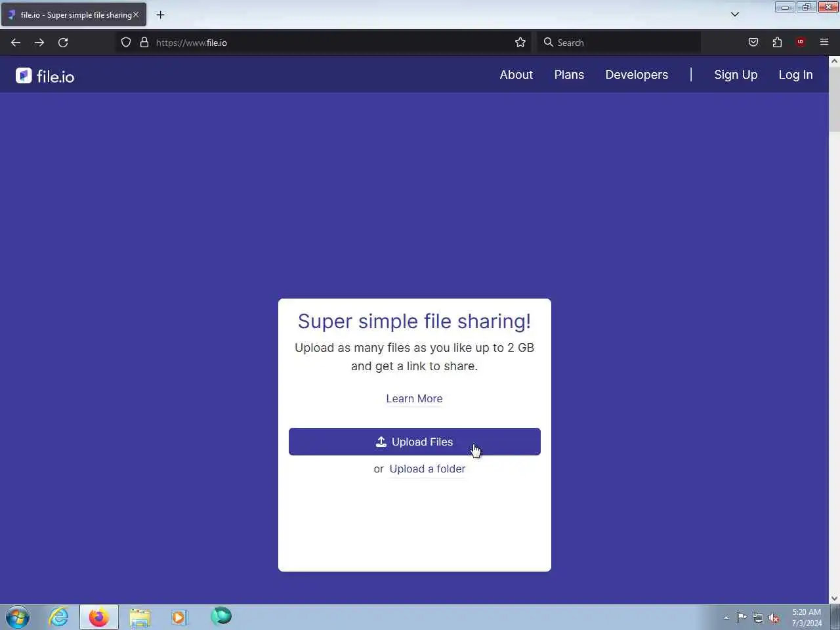This screenshot has height=630, width=840.
Task: Select the file.io browser tab
Action: tap(73, 14)
